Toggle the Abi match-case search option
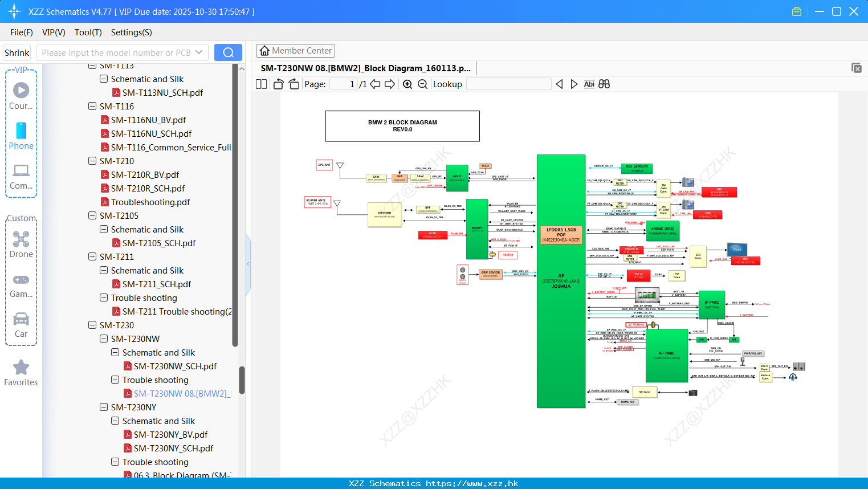868x489 pixels. (x=589, y=84)
